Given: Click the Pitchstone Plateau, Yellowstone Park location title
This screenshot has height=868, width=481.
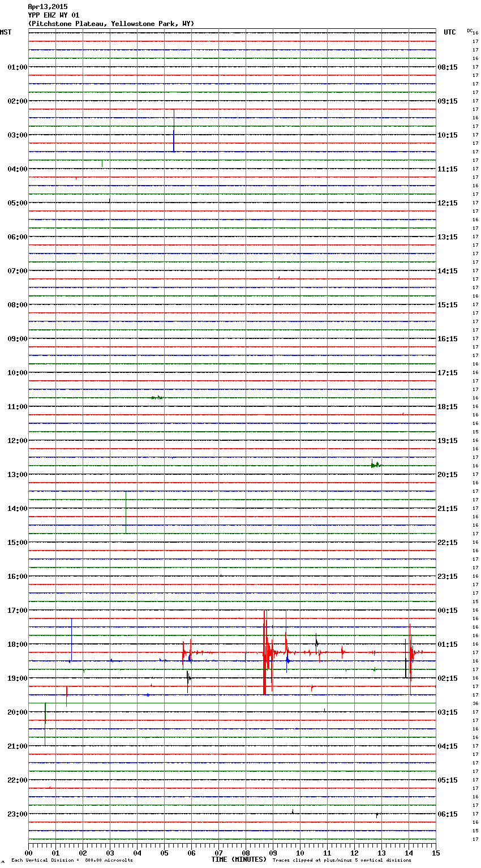Looking at the screenshot, I should [111, 24].
